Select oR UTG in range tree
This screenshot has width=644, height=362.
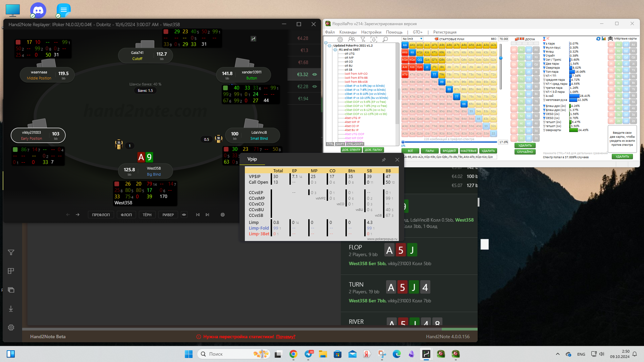pos(350,54)
